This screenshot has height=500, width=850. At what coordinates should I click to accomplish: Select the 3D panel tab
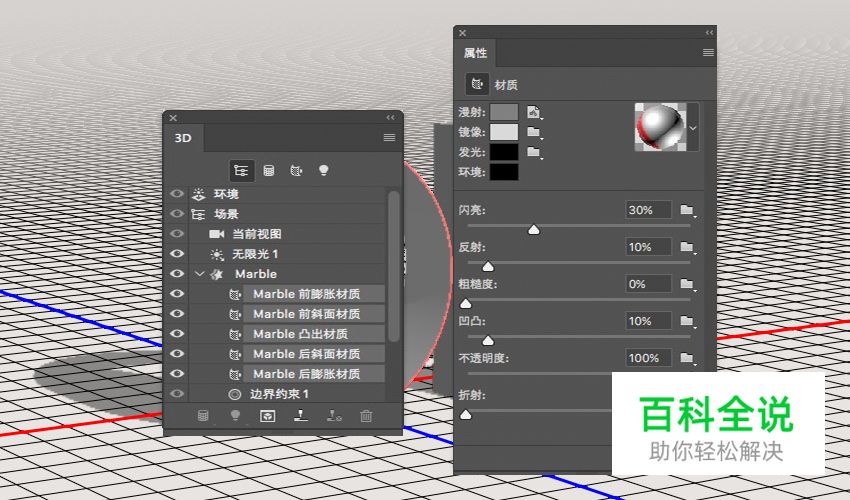[x=183, y=138]
